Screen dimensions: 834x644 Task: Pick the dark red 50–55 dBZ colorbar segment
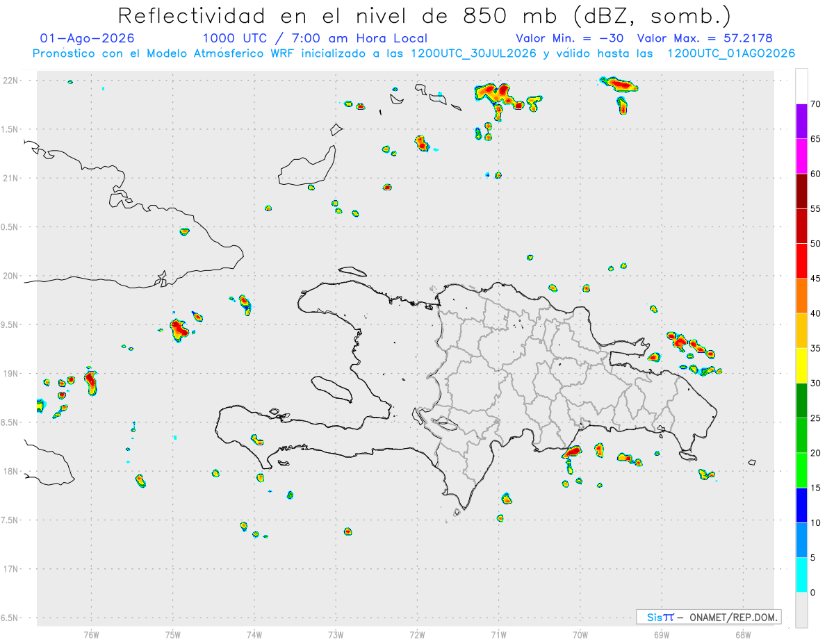801,226
